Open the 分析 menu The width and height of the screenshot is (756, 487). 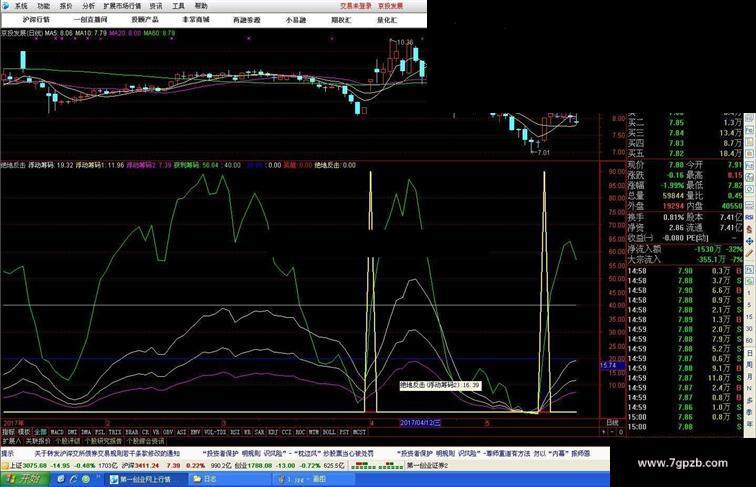pos(88,6)
